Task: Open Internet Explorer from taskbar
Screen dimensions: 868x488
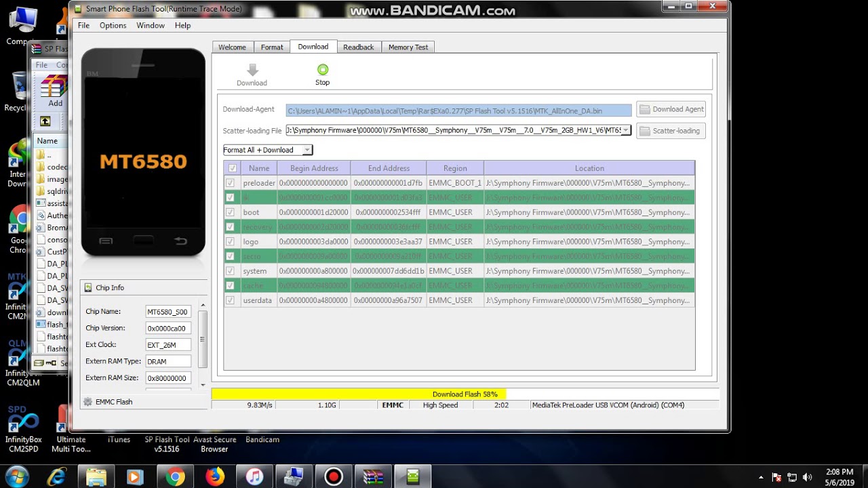Action: coord(56,476)
